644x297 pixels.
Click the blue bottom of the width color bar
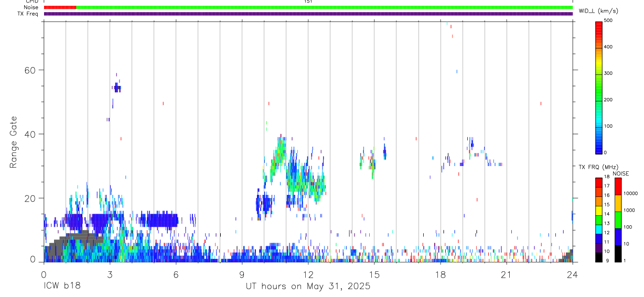tap(598, 147)
